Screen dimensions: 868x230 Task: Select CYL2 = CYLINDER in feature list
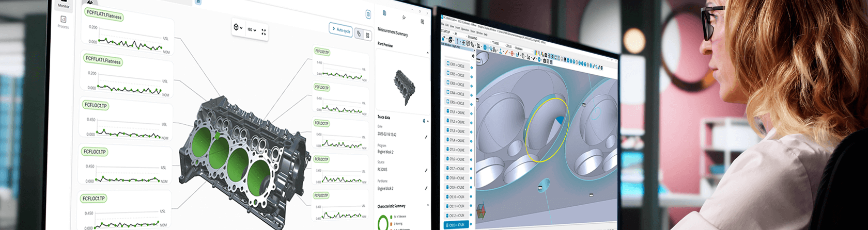(457, 122)
